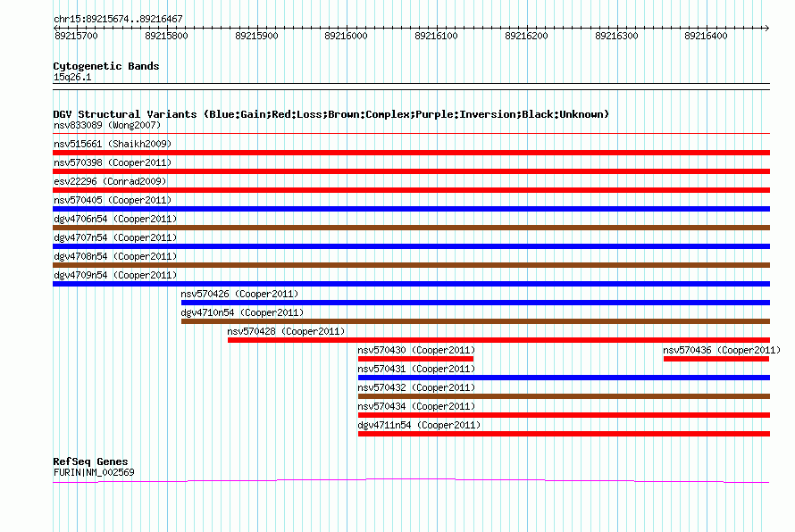Select the nsv570405 blue gain bar

pyautogui.click(x=411, y=209)
